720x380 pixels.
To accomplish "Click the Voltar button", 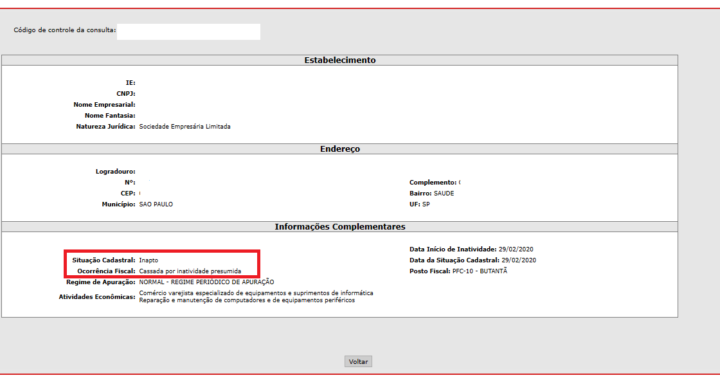I will pyautogui.click(x=358, y=362).
